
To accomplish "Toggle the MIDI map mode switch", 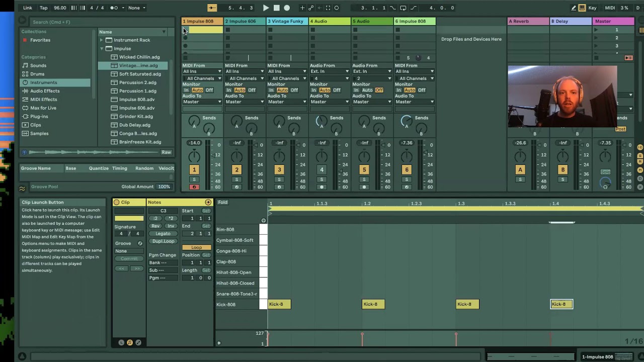I will [x=610, y=8].
